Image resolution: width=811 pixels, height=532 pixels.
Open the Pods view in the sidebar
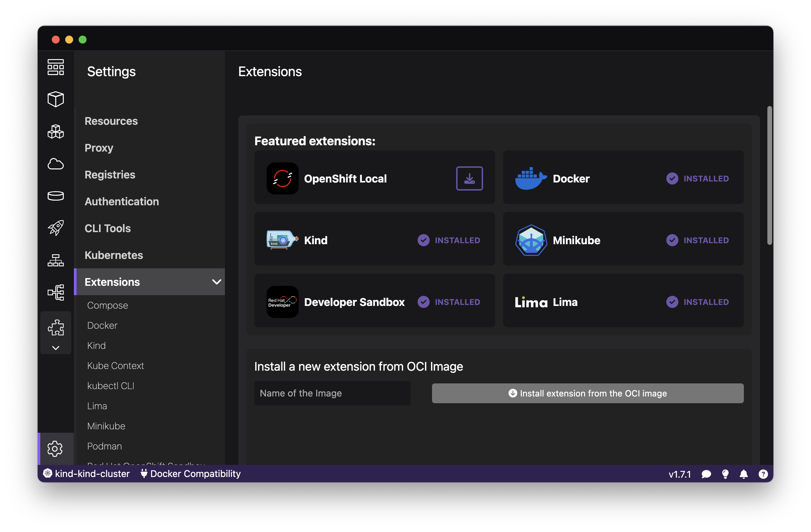(x=55, y=131)
